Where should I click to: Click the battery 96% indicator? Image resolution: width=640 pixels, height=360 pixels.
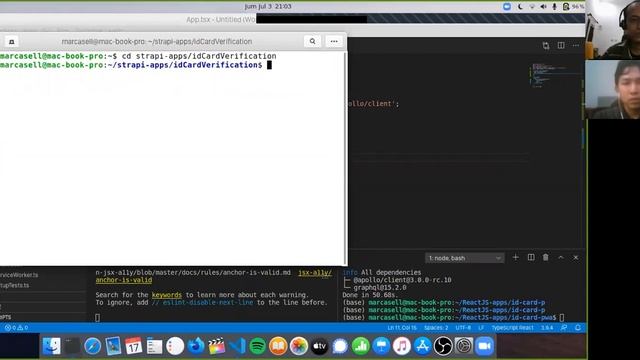pyautogui.click(x=573, y=7)
